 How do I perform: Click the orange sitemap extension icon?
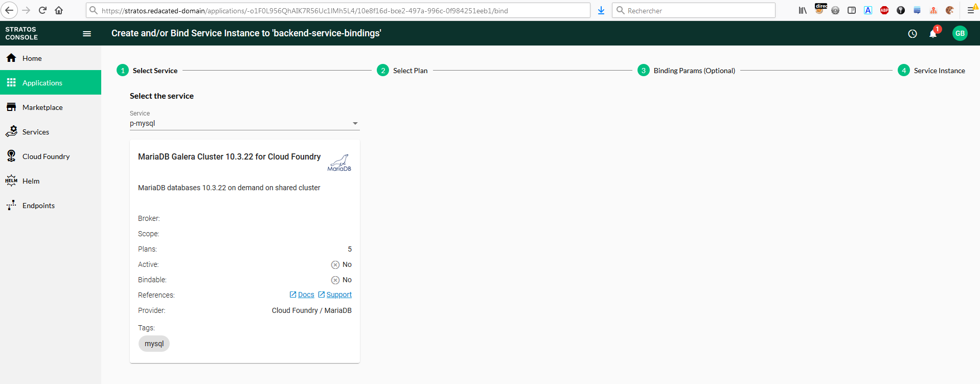pos(933,10)
